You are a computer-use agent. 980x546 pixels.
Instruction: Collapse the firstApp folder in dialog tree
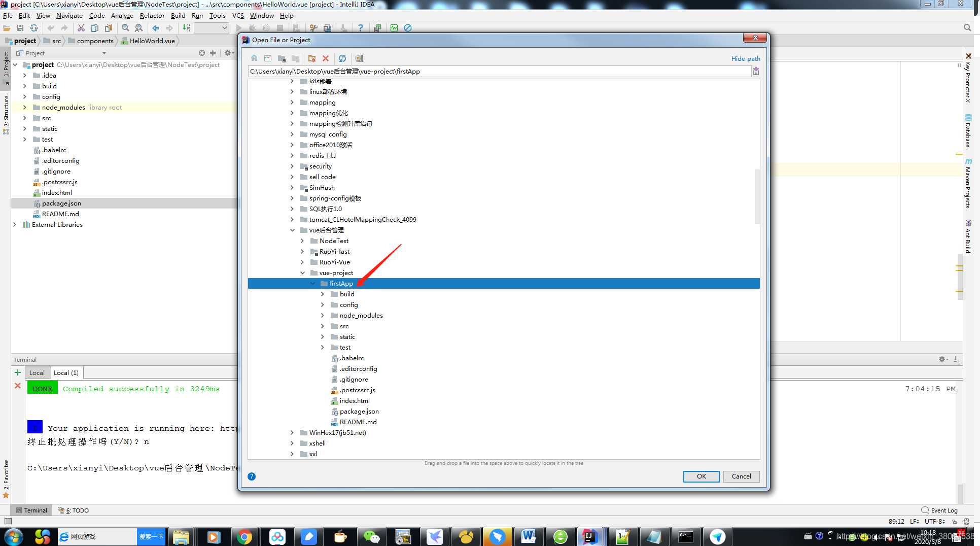[312, 284]
